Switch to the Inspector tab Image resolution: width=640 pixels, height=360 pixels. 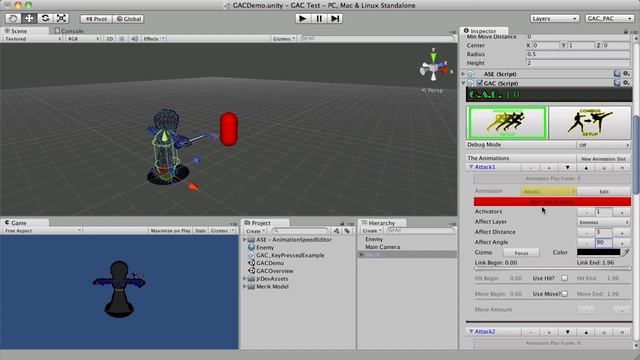(x=483, y=31)
